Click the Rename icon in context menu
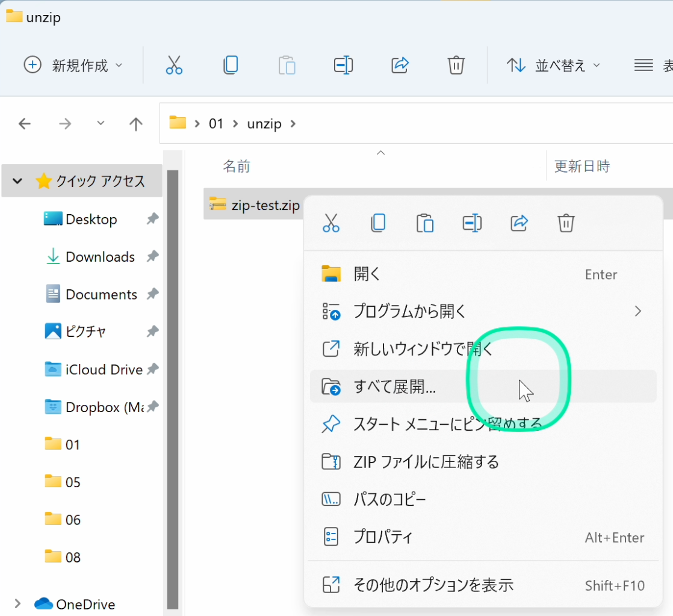 click(472, 223)
